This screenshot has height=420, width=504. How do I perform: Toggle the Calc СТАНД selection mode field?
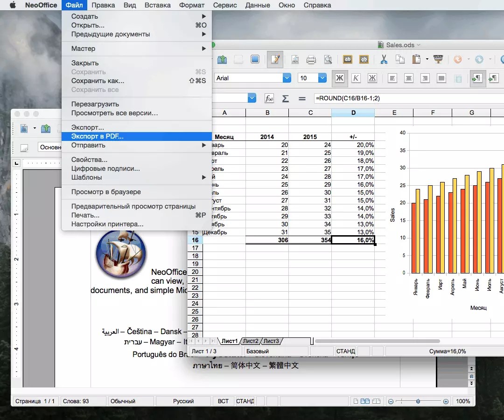345,351
